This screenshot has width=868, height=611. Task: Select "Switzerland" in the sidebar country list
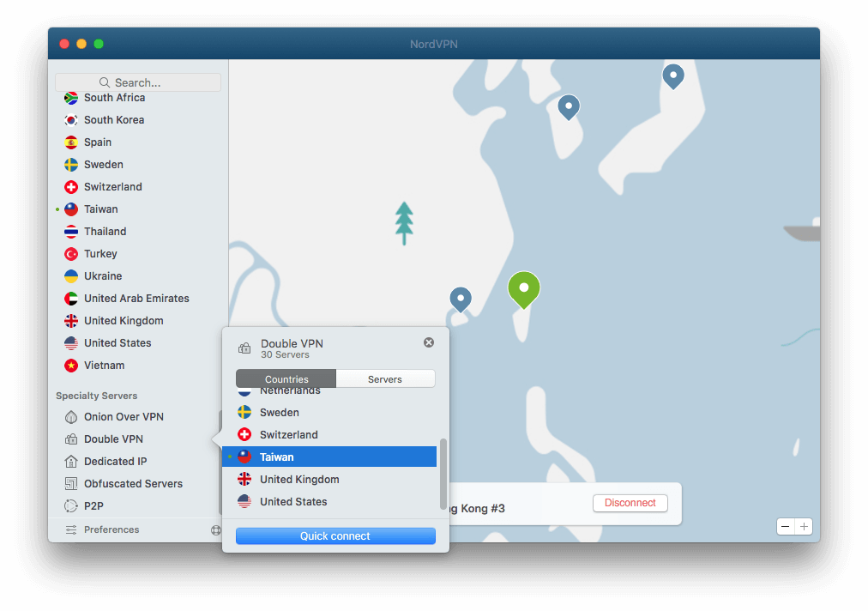pos(113,187)
